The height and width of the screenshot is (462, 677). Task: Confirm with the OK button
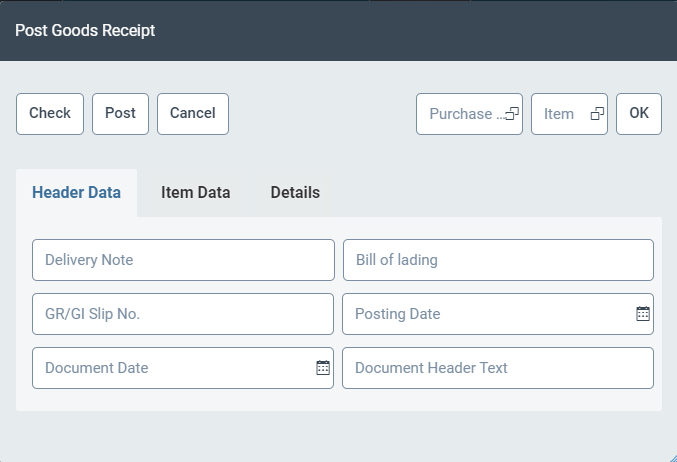tap(638, 114)
